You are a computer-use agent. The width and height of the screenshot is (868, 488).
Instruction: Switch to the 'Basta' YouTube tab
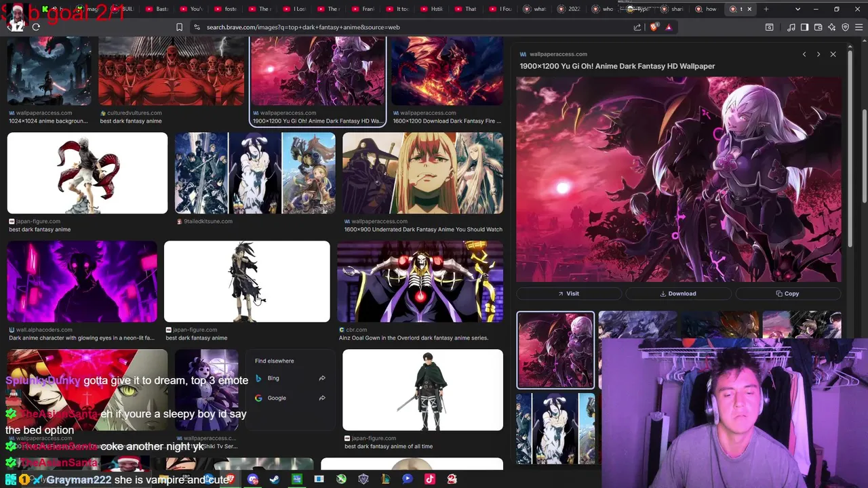pos(159,9)
